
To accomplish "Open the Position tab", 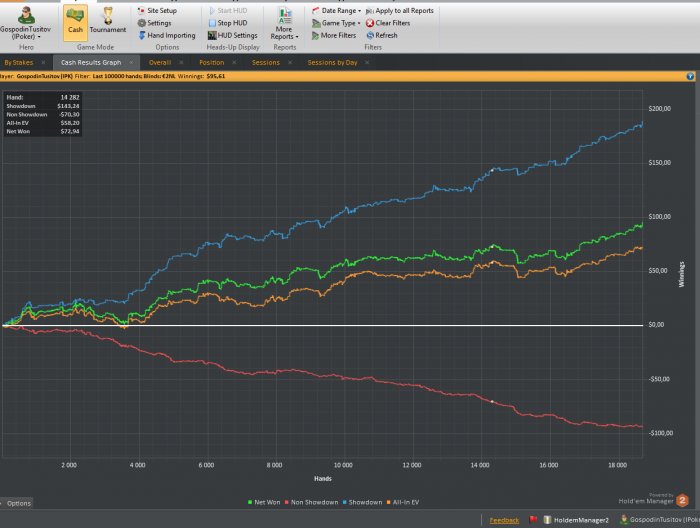I will pos(211,62).
